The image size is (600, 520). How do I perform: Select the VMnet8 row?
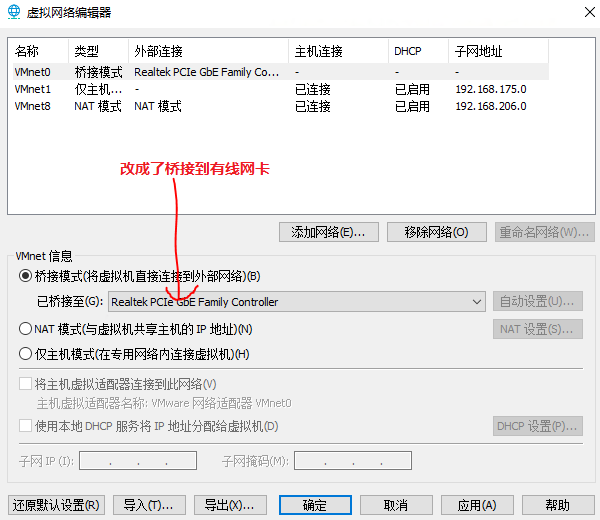tap(281, 106)
